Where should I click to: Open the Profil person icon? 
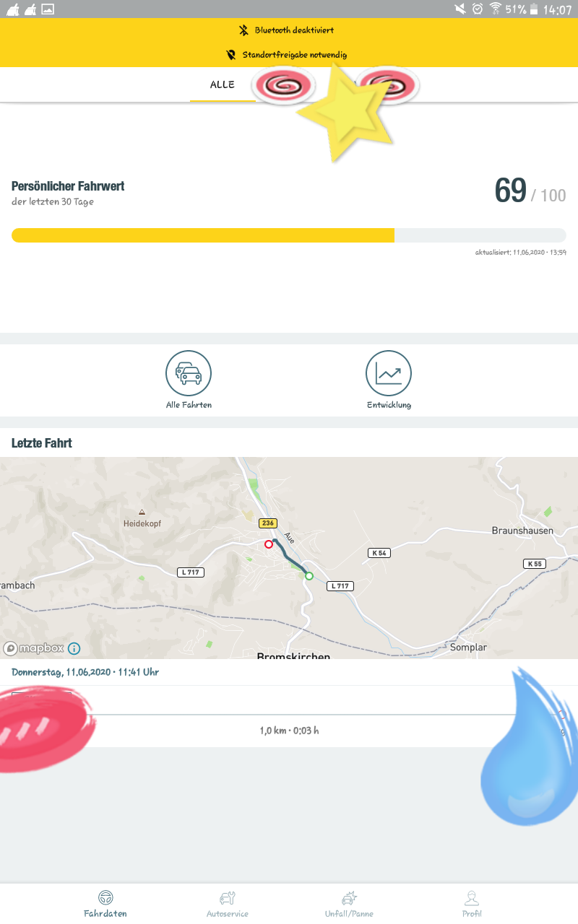(x=472, y=898)
